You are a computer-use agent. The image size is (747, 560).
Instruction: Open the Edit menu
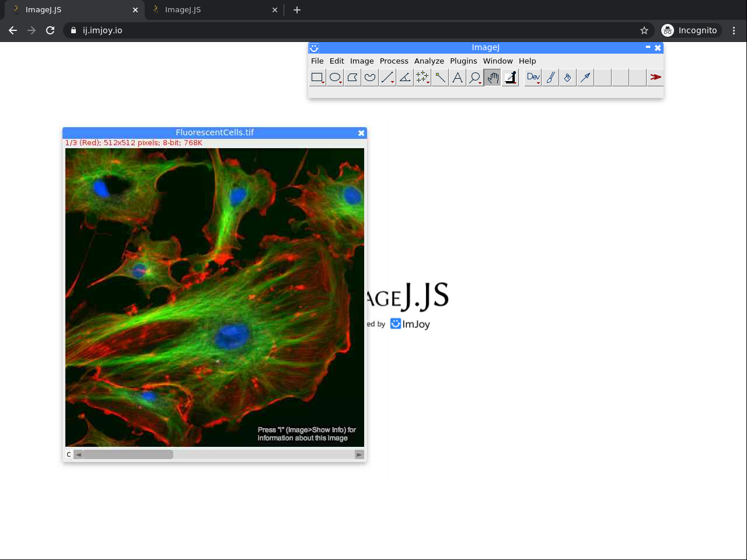(x=337, y=61)
